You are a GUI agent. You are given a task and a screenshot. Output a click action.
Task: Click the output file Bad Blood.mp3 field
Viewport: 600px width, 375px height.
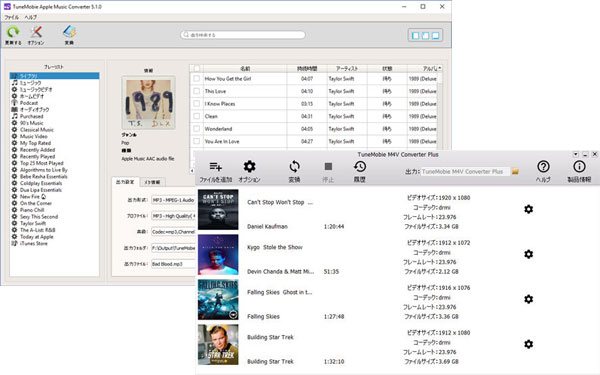(173, 264)
